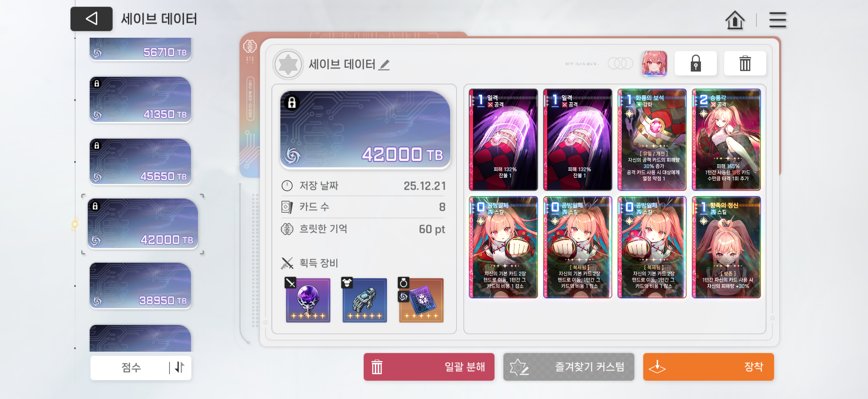The width and height of the screenshot is (868, 399).
Task: Delete save data with trash icon
Action: click(x=745, y=63)
